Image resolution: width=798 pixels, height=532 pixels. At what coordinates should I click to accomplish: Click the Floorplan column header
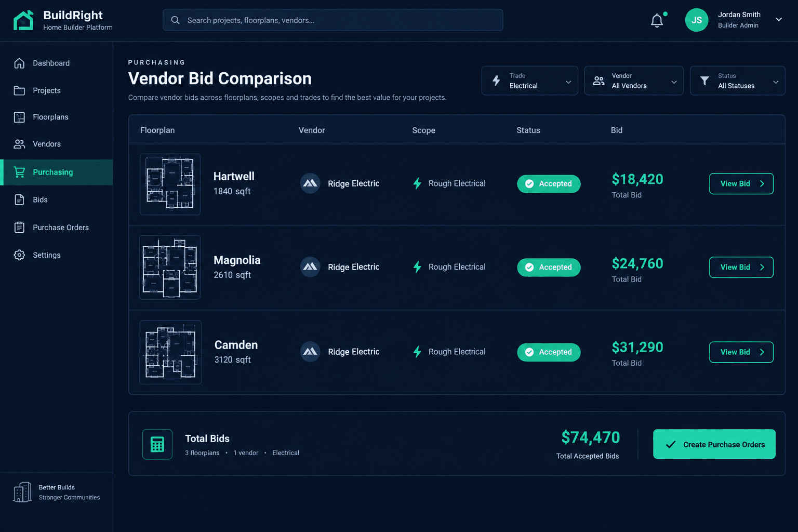(x=157, y=130)
